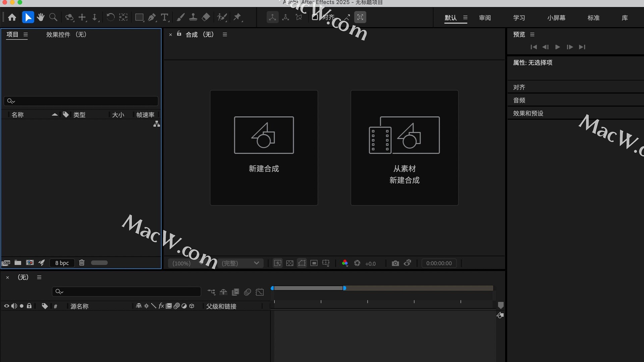Open the 预览 panel menu
The image size is (644, 362).
532,35
